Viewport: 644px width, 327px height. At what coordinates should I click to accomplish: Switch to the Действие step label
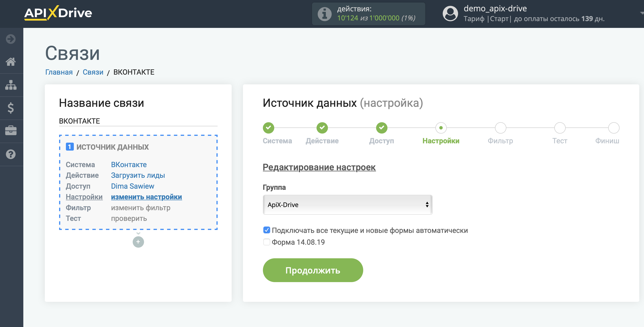[x=322, y=141]
